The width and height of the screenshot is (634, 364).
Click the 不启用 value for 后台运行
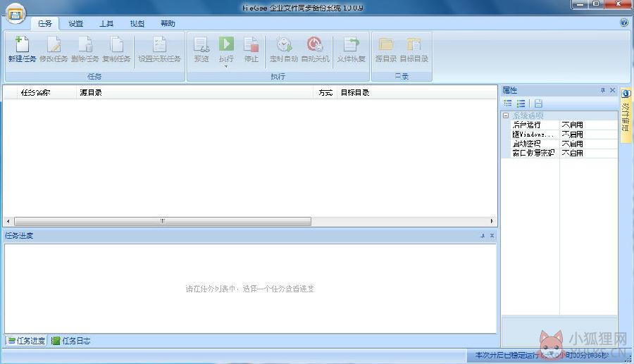pos(572,125)
